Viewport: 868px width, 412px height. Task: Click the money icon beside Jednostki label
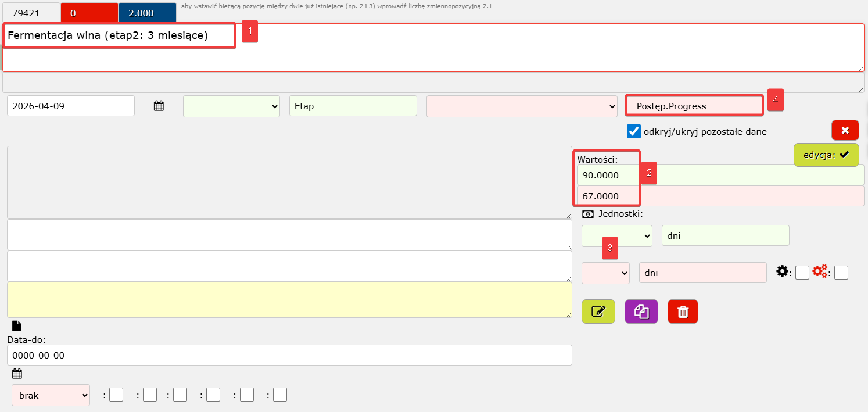coord(587,214)
